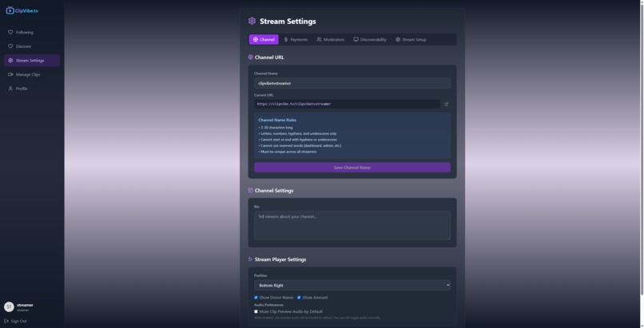Screen dimensions: 644x328
Task: Click the Channel Name input field
Action: pos(352,83)
